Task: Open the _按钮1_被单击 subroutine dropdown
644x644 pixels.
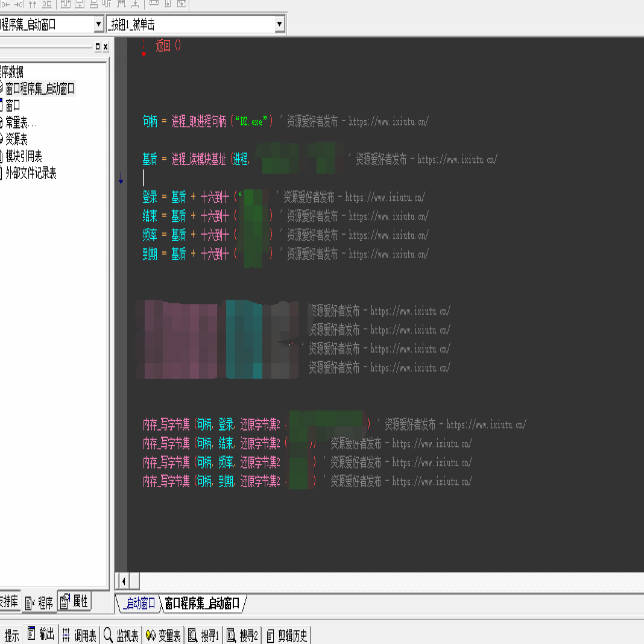Action: coord(279,25)
